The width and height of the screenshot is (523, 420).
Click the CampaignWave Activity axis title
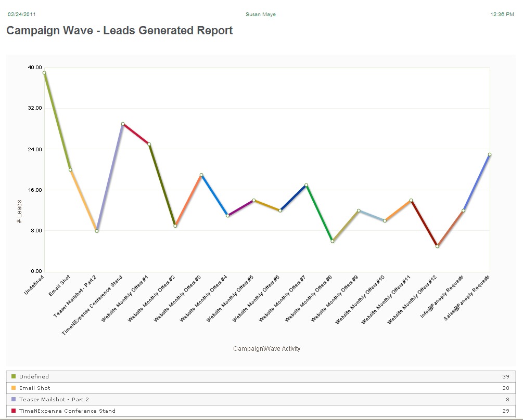coord(266,349)
